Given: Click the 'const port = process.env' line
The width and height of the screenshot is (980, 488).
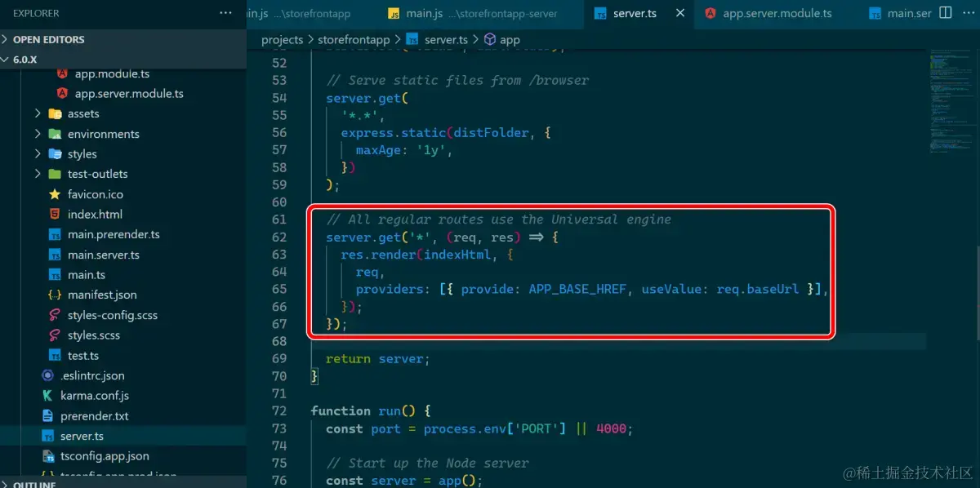Looking at the screenshot, I should (479, 428).
